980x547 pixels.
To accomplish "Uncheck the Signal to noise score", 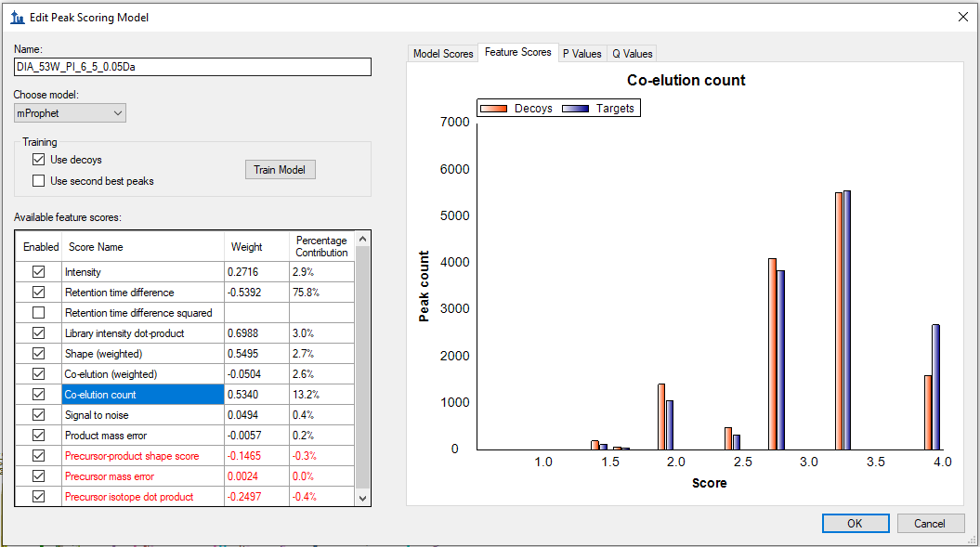I will (38, 415).
